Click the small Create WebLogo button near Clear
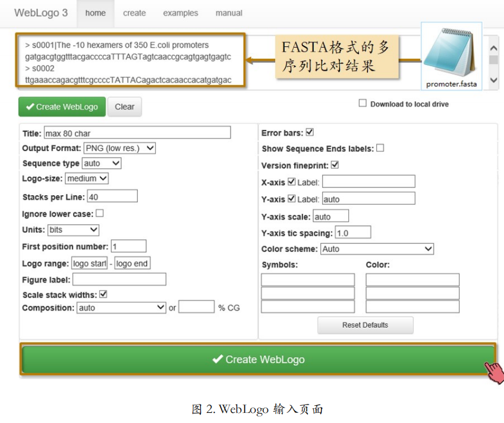This screenshot has width=504, height=423. [62, 107]
